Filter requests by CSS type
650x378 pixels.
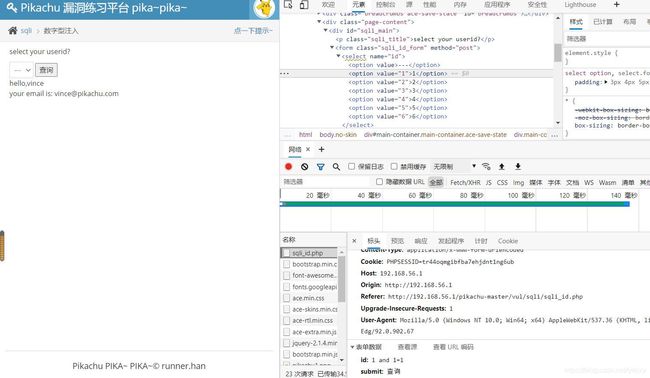point(502,182)
